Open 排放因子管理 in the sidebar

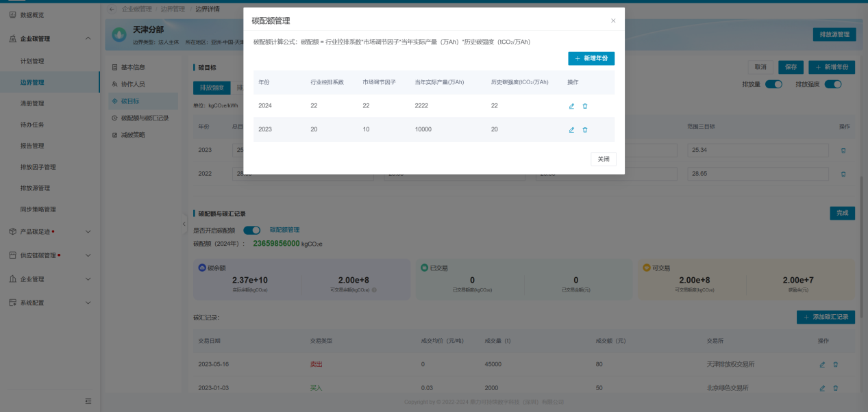pos(38,167)
